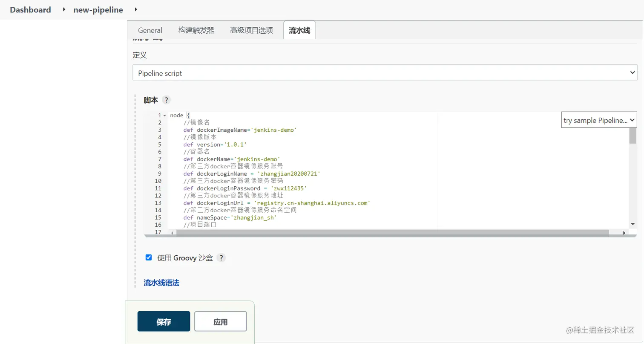Image resolution: width=644 pixels, height=344 pixels.
Task: Click the dockerLoginUrl registry line
Action: [276, 203]
